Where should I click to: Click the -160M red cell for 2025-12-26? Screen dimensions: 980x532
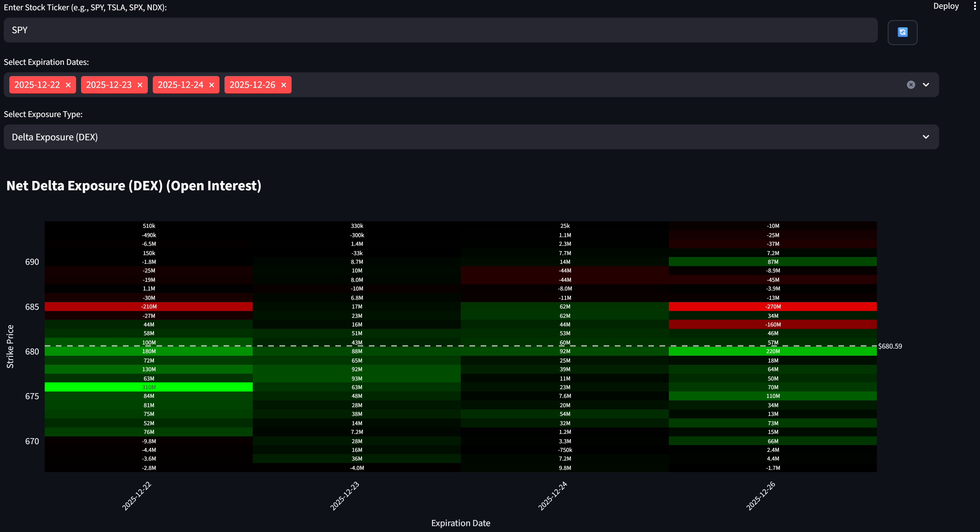pyautogui.click(x=773, y=324)
